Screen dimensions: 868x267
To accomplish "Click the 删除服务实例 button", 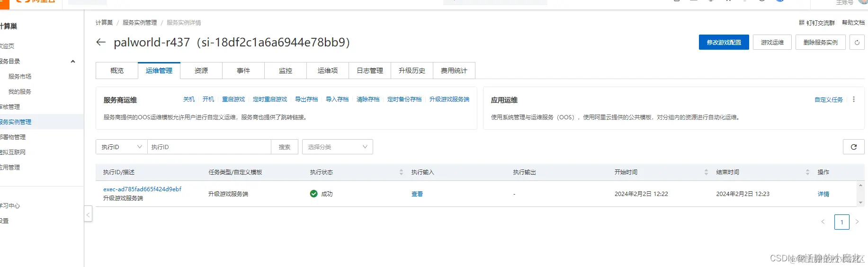I will click(x=821, y=42).
